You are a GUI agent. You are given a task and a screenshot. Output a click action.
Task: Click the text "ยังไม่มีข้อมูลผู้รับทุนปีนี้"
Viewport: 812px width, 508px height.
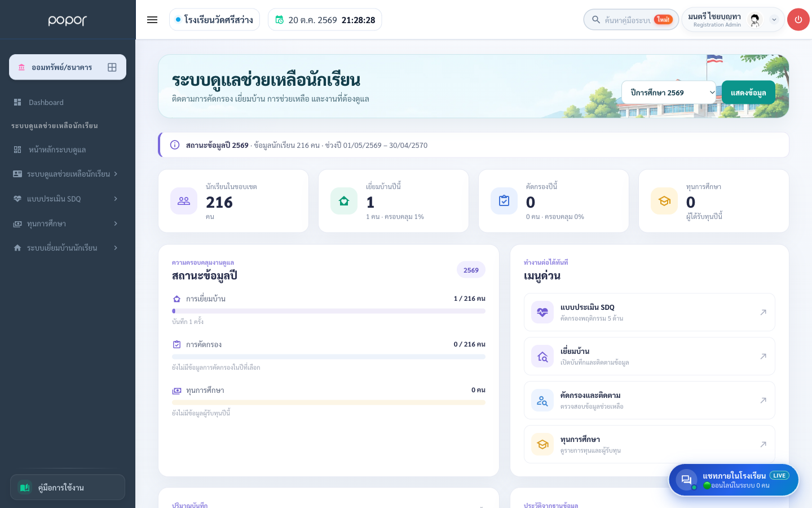coord(201,413)
